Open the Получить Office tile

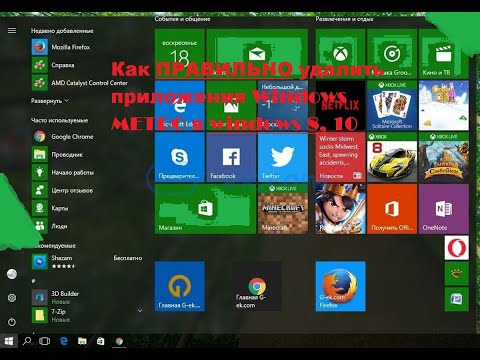(x=392, y=209)
